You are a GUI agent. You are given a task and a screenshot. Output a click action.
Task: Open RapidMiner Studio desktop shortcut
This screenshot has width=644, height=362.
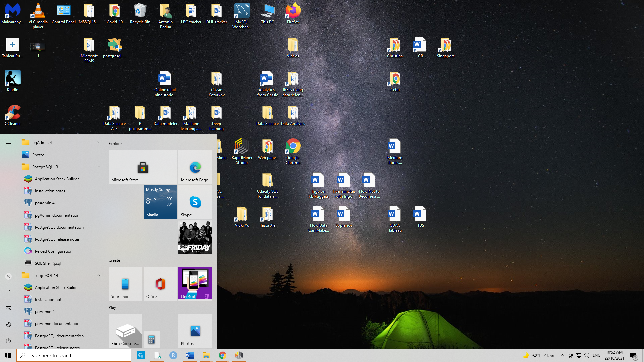pos(242,151)
